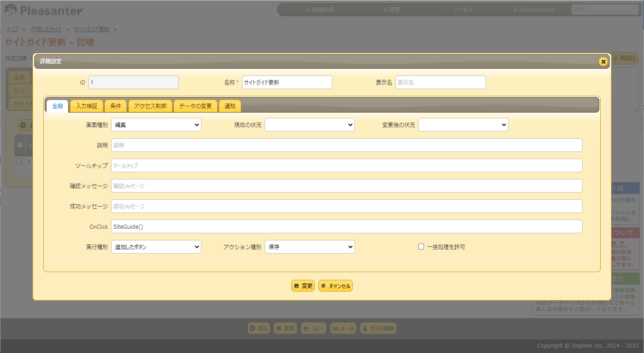This screenshot has width=644, height=353.
Task: Open the データの変更 tab
Action: (x=195, y=106)
